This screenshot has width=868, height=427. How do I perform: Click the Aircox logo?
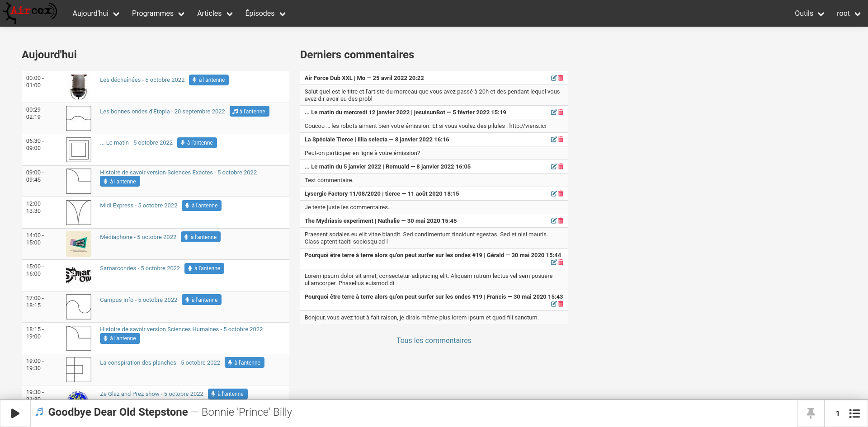click(x=30, y=13)
